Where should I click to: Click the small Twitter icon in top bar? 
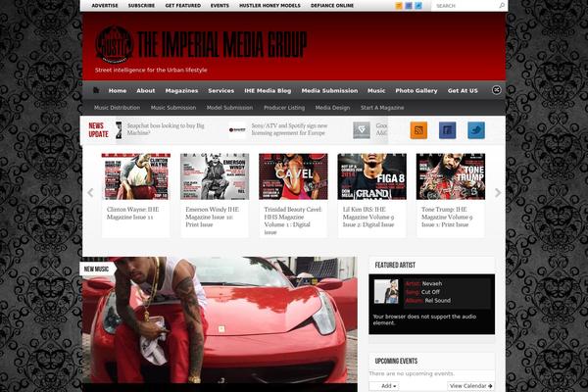click(x=418, y=6)
